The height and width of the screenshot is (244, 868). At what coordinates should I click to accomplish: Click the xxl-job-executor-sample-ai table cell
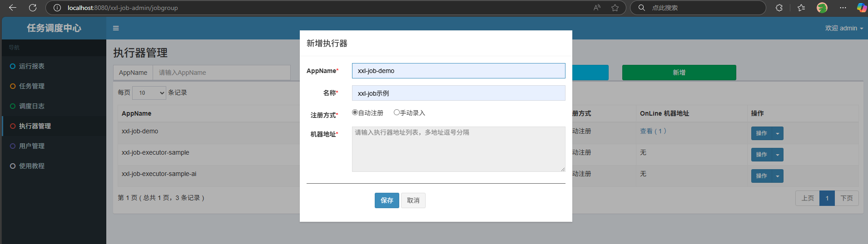pos(159,174)
